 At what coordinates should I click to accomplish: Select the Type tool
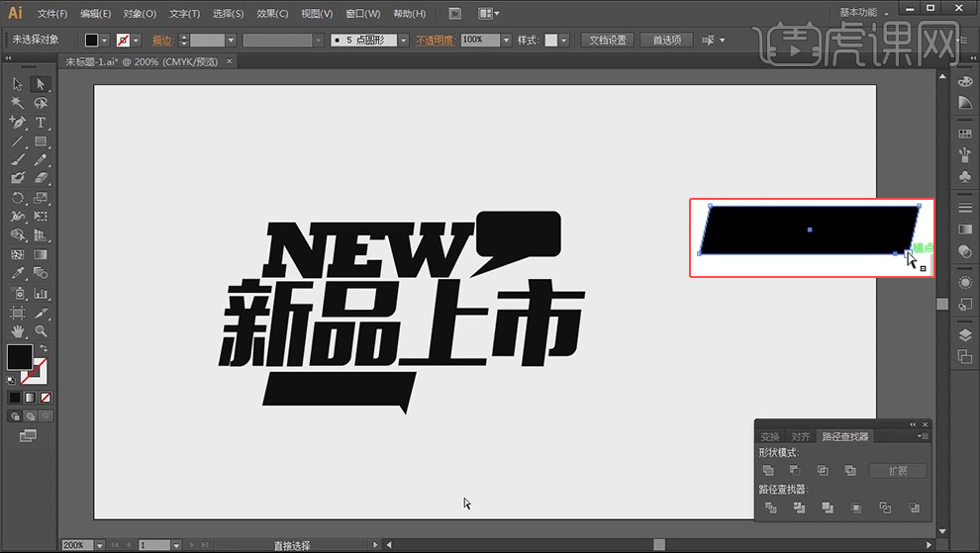click(41, 123)
